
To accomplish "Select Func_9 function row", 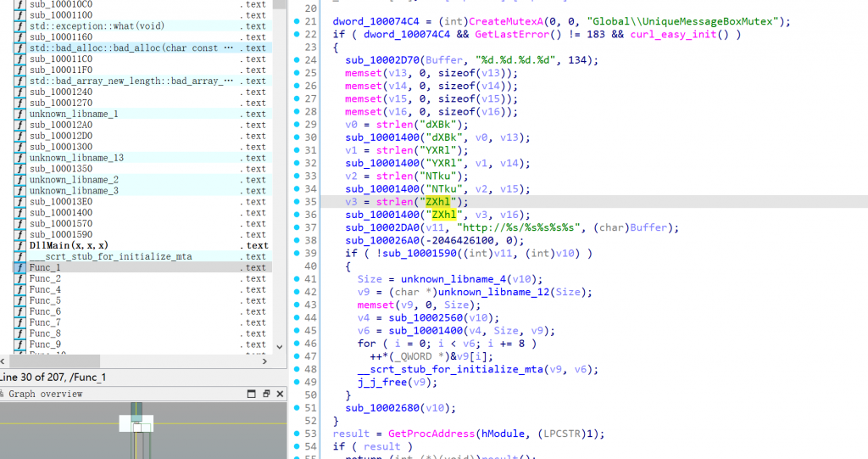I will (x=142, y=344).
